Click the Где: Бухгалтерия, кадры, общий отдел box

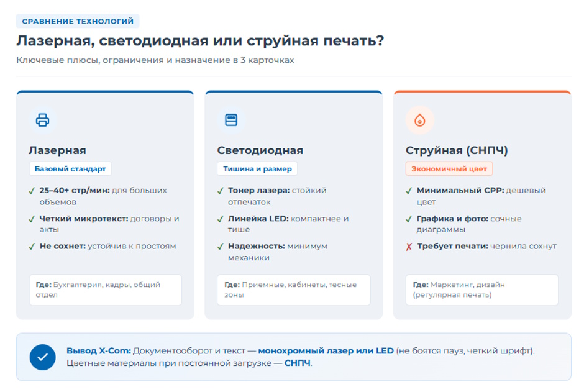106,289
